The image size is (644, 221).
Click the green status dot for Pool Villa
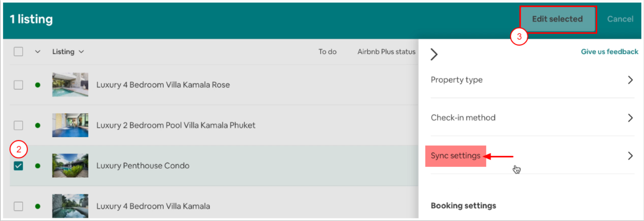pyautogui.click(x=38, y=126)
